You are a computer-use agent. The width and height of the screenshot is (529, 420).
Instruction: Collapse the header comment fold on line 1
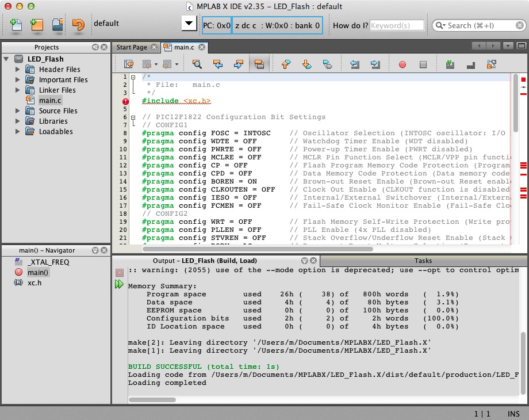(133, 77)
